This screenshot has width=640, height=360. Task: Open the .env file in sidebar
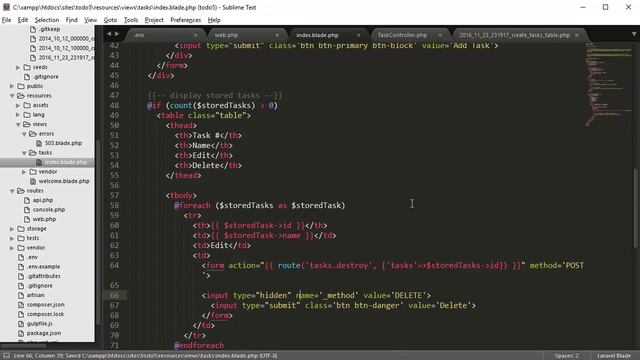(32, 257)
